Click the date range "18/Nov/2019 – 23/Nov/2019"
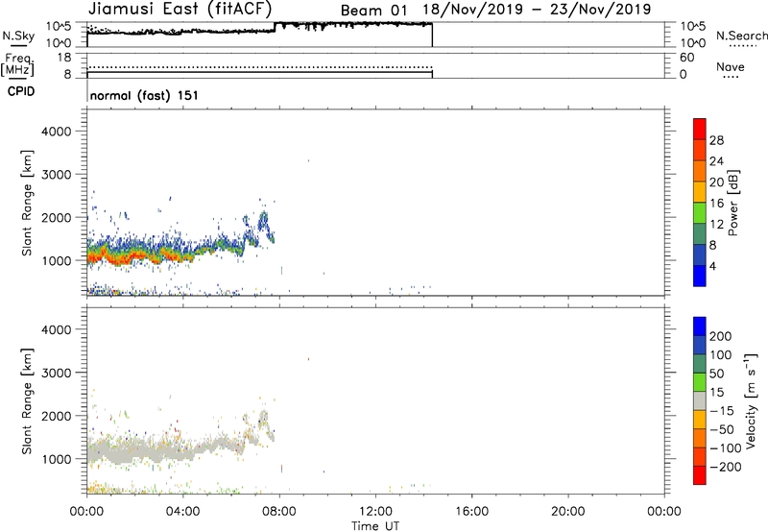 point(537,10)
